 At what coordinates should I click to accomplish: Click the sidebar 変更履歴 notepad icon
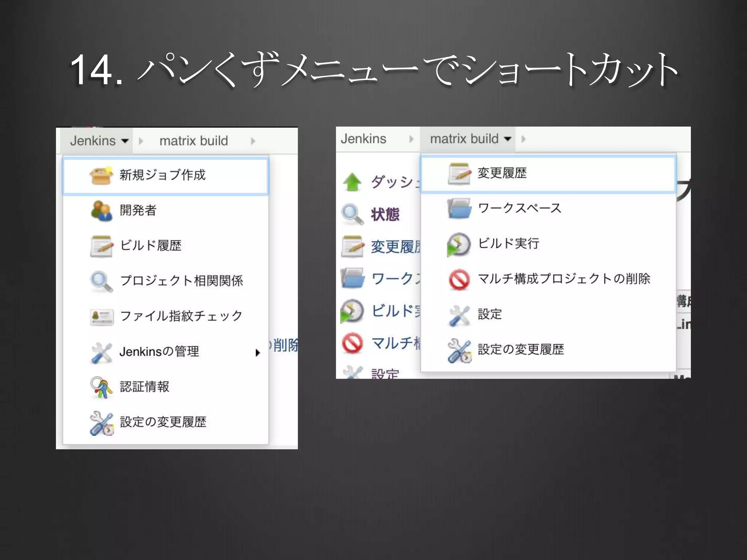(x=352, y=246)
